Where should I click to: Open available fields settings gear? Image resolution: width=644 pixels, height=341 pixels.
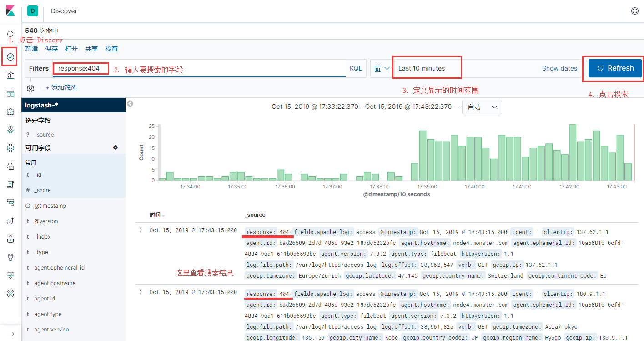116,148
